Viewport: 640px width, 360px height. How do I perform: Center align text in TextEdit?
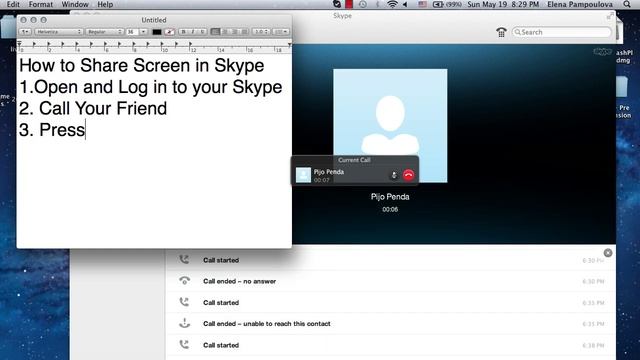tap(225, 32)
